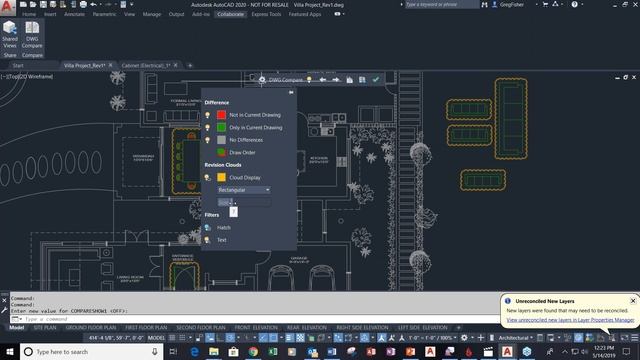The image size is (640, 360).
Task: Open unreconciled new layers link in notification
Action: point(570,320)
